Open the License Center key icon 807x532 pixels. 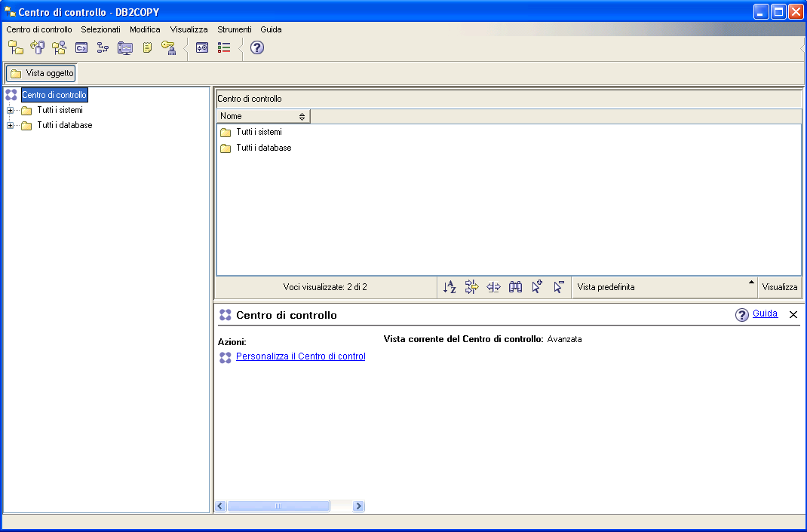click(x=169, y=47)
